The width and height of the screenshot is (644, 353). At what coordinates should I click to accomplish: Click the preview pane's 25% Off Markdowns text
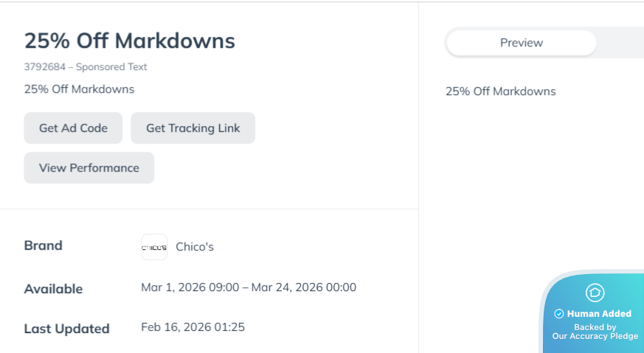coord(501,91)
